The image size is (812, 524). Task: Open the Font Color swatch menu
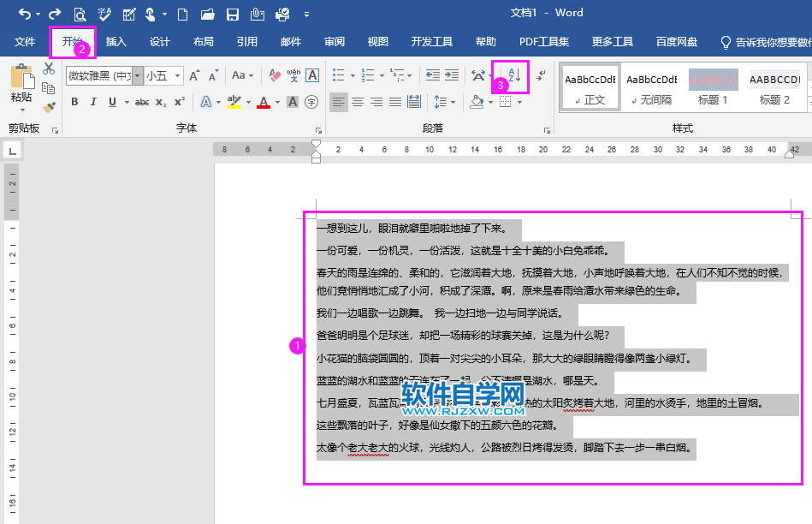tap(275, 103)
